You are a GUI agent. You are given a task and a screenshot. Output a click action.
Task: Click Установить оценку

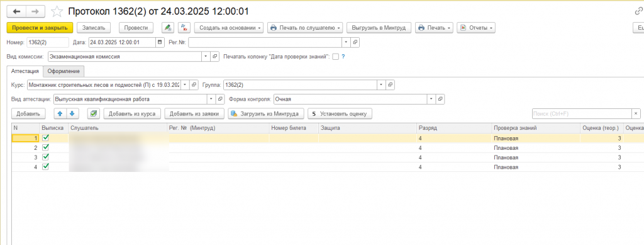(340, 113)
